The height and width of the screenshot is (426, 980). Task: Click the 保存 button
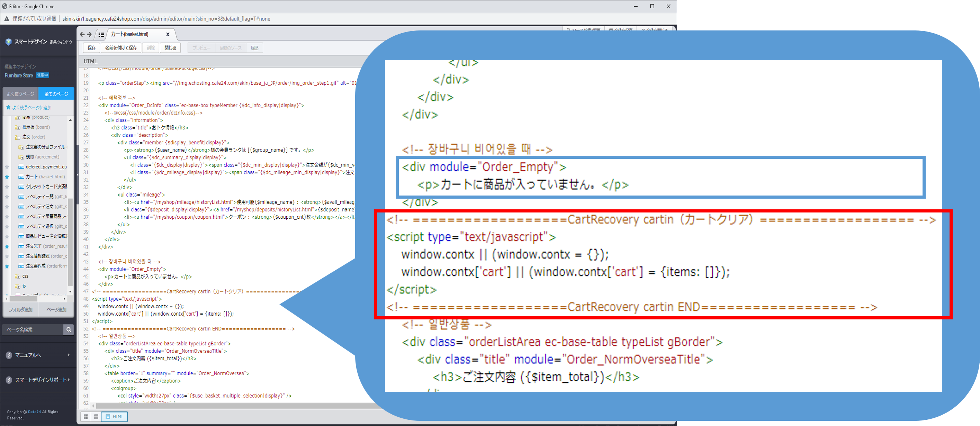coord(92,48)
